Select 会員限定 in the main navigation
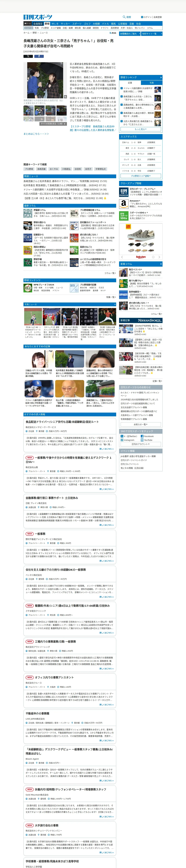The height and width of the screenshot is (868, 186). pyautogui.click(x=38, y=24)
